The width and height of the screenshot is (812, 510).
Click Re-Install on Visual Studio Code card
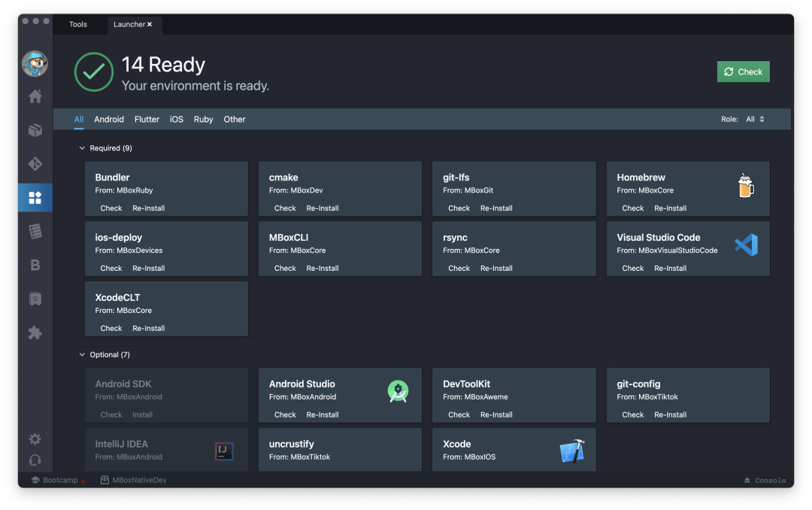click(x=671, y=268)
